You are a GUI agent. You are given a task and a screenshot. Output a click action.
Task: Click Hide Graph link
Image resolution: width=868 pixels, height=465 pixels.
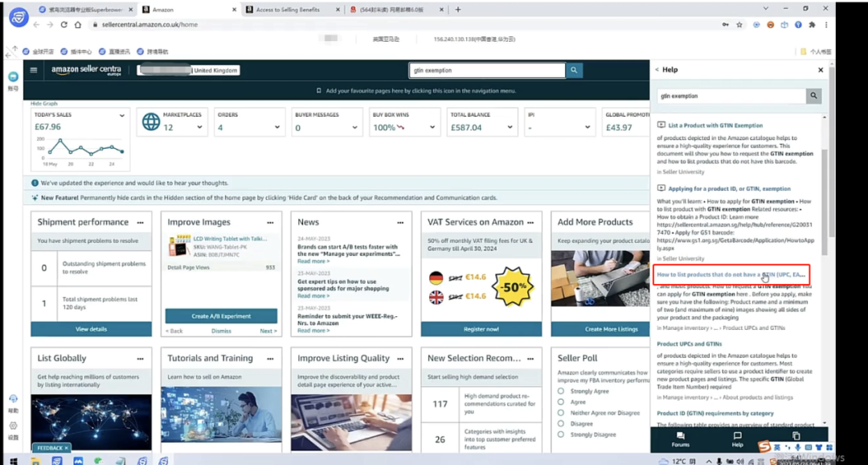[43, 104]
